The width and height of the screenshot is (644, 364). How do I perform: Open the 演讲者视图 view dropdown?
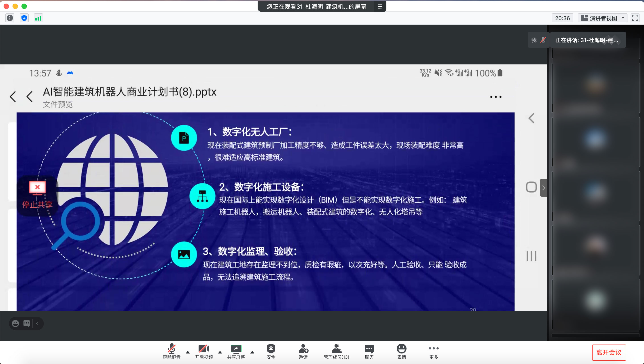coord(602,18)
